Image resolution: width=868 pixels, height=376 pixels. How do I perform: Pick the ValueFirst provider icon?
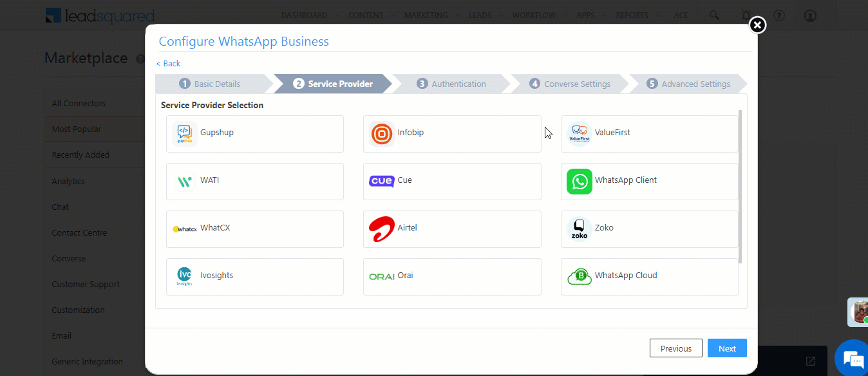tap(579, 134)
